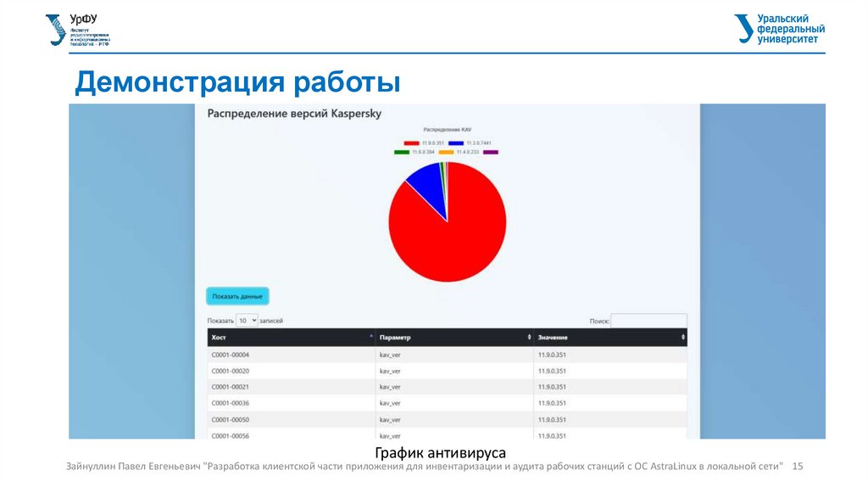
Task: Click "kav_ver" in the C0001-00021 row
Action: tap(390, 387)
